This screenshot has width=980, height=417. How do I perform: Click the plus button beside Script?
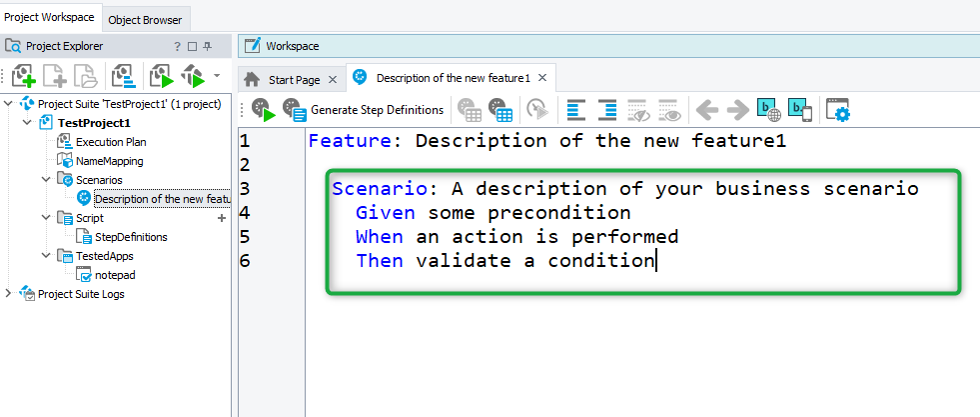pyautogui.click(x=221, y=218)
